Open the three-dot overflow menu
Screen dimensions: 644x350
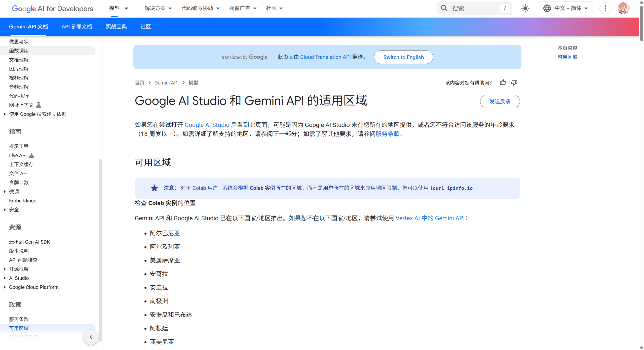[605, 8]
